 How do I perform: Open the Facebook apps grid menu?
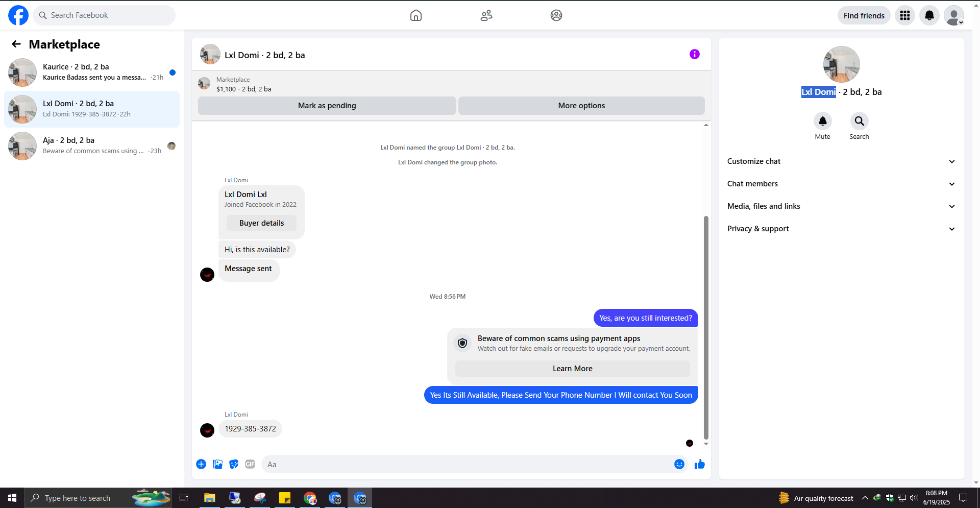[x=905, y=15]
